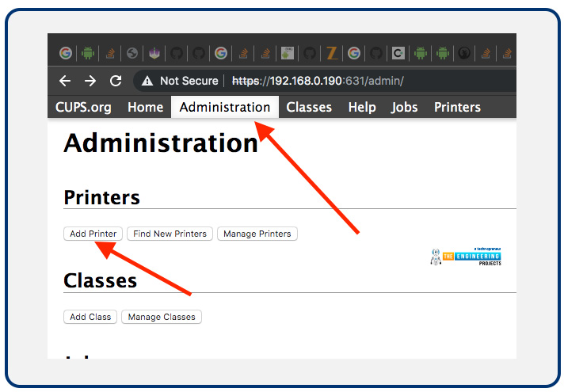Open the Help tab

pos(362,107)
